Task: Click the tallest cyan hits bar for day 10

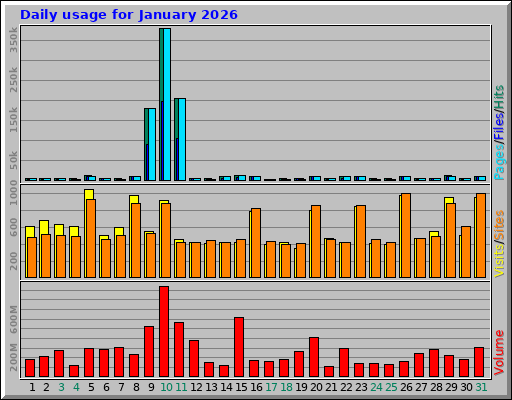Action: (x=167, y=104)
